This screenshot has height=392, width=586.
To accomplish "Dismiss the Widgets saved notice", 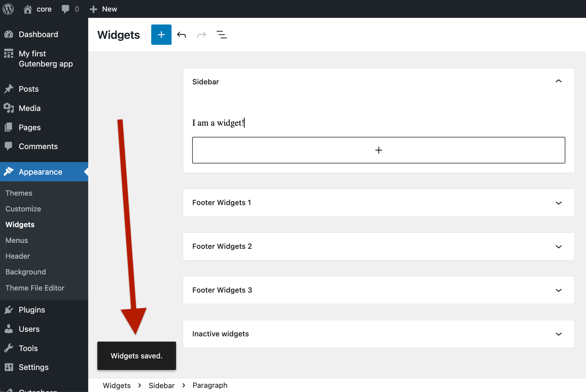I will point(137,356).
